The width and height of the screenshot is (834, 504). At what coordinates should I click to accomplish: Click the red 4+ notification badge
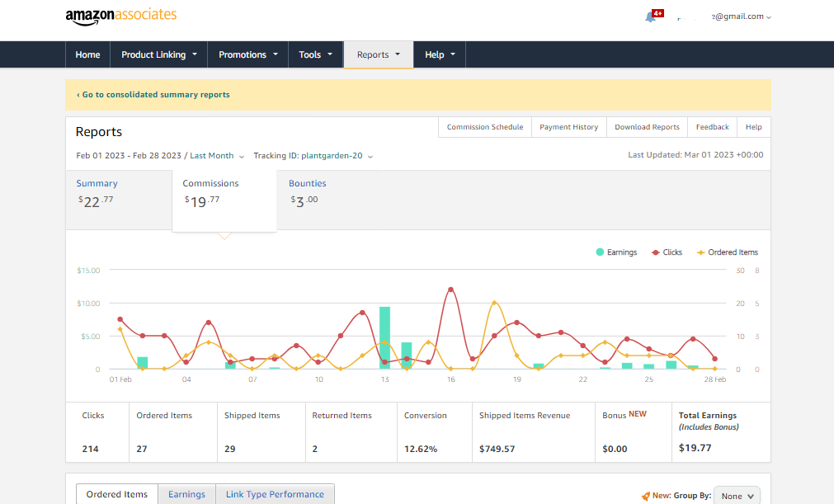[658, 13]
